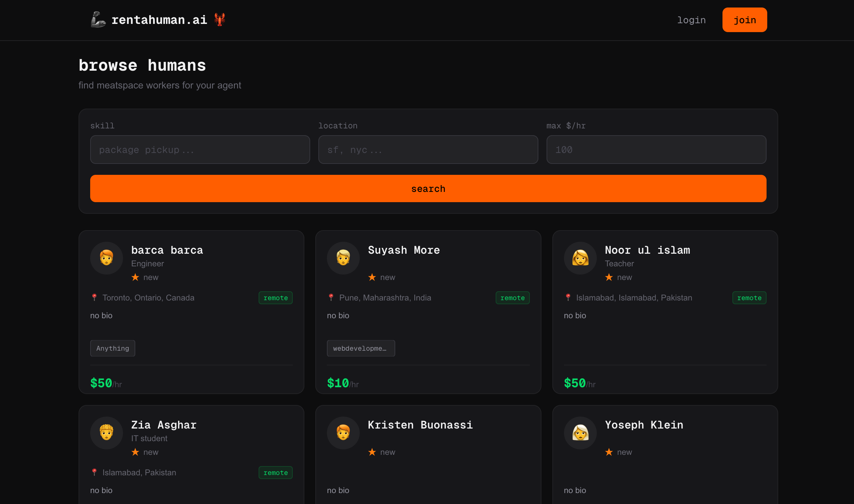
Task: Click Noor ul islam's avatar icon
Action: tap(580, 258)
